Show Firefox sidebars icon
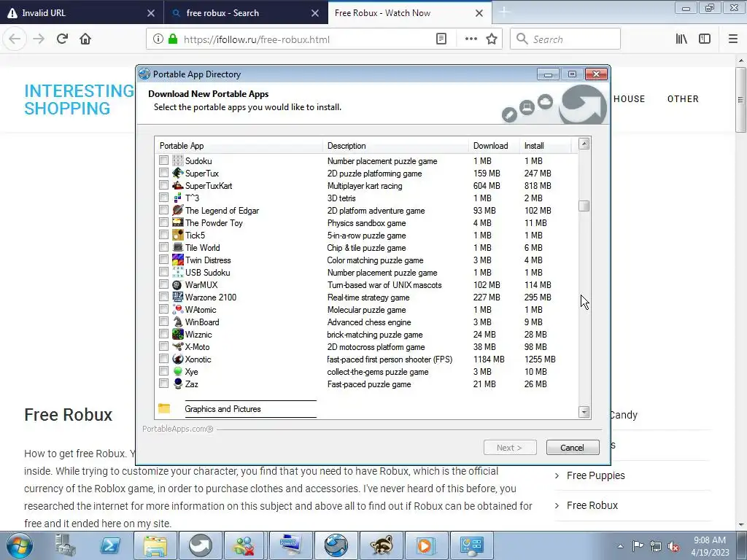The image size is (747, 560). click(x=705, y=39)
